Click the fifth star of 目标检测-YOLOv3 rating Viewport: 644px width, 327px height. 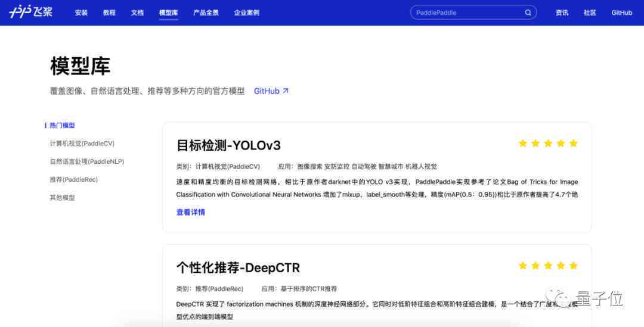tap(574, 143)
